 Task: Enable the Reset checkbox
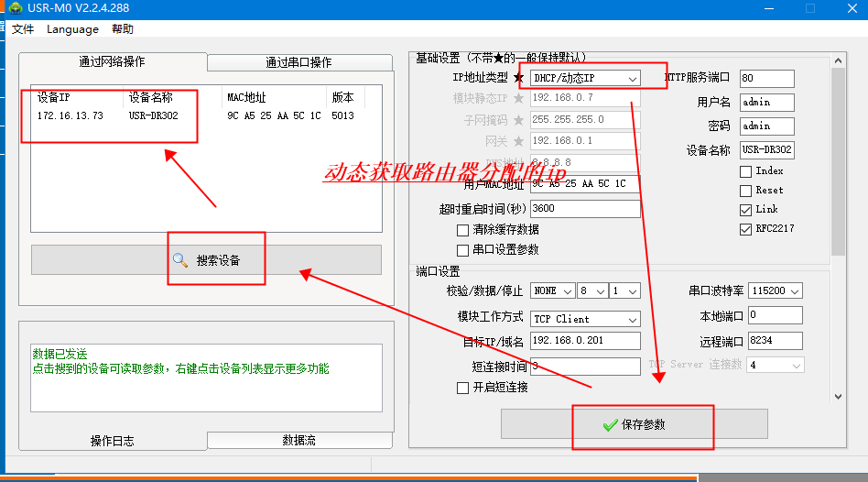coord(746,191)
